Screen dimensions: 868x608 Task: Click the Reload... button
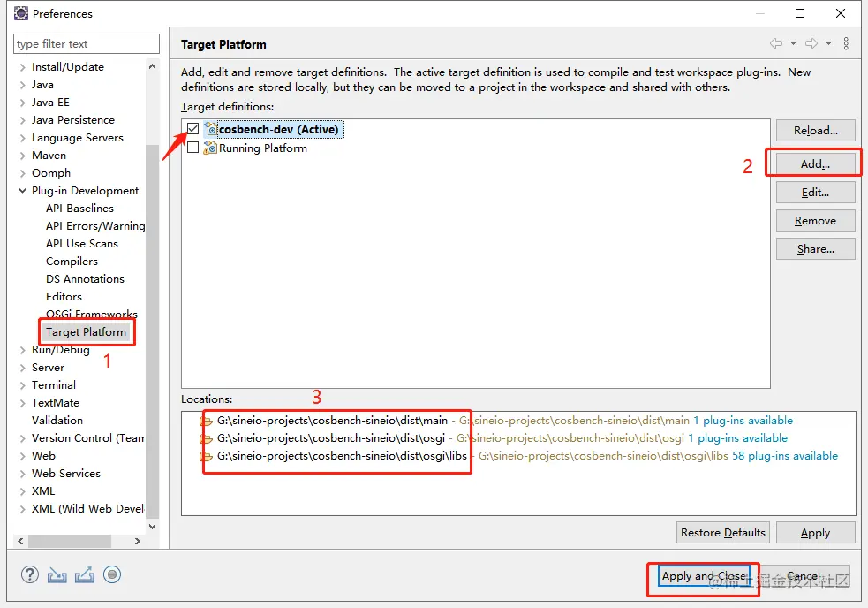pyautogui.click(x=815, y=131)
